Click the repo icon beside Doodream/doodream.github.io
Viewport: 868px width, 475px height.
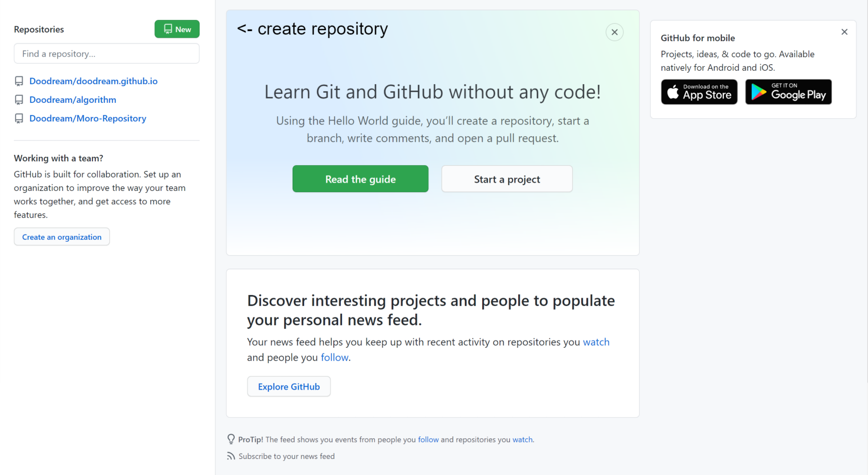click(x=19, y=81)
